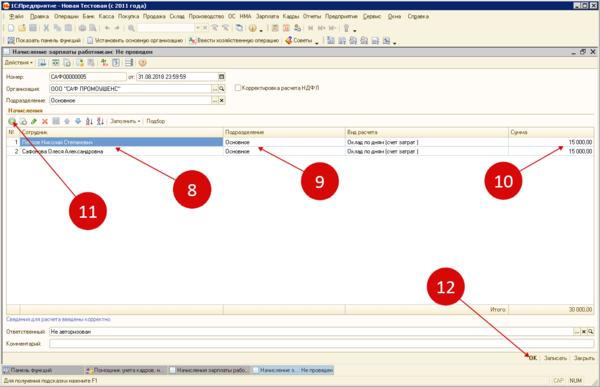600x387 pixels.
Task: Move row up with up-arrow icon
Action: [x=67, y=121]
